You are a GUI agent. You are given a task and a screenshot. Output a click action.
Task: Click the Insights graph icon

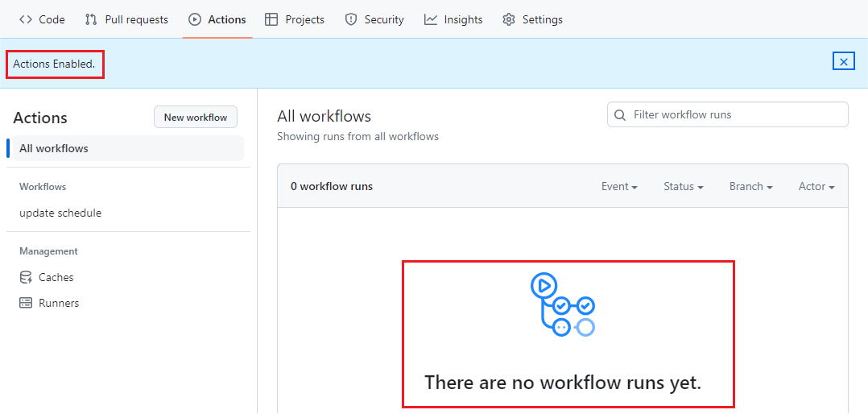tap(431, 19)
